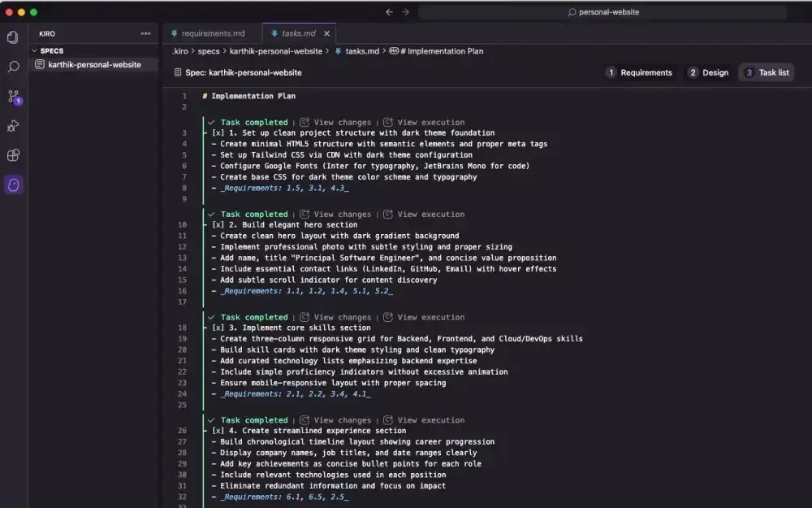Screen dimensions: 812x508
Task: Click the .kiro breadcrumb segment
Action: point(179,51)
